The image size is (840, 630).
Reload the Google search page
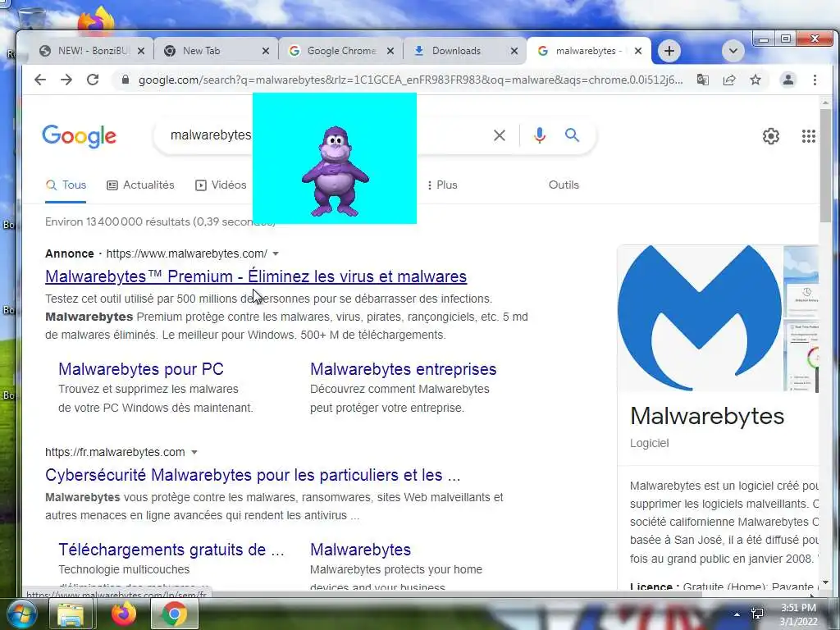coord(93,80)
